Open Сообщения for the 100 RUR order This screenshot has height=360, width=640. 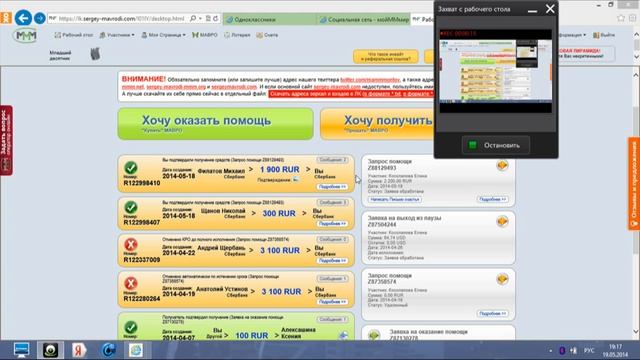coord(333,319)
